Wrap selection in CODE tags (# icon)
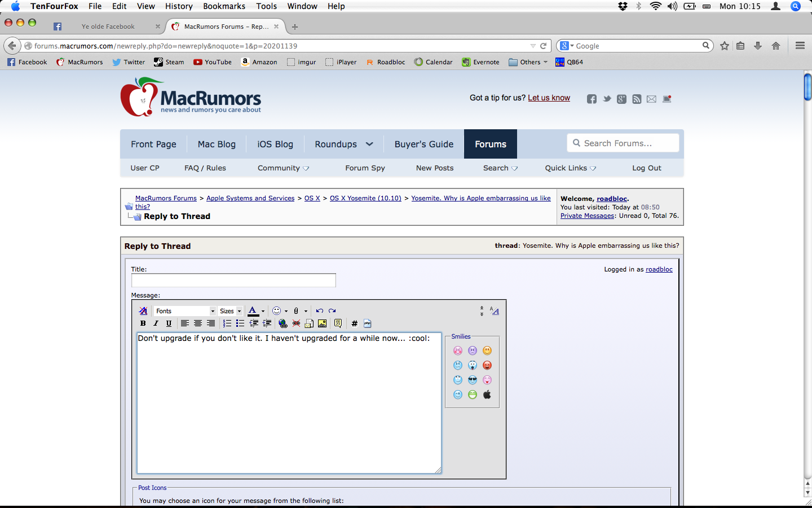 tap(354, 323)
